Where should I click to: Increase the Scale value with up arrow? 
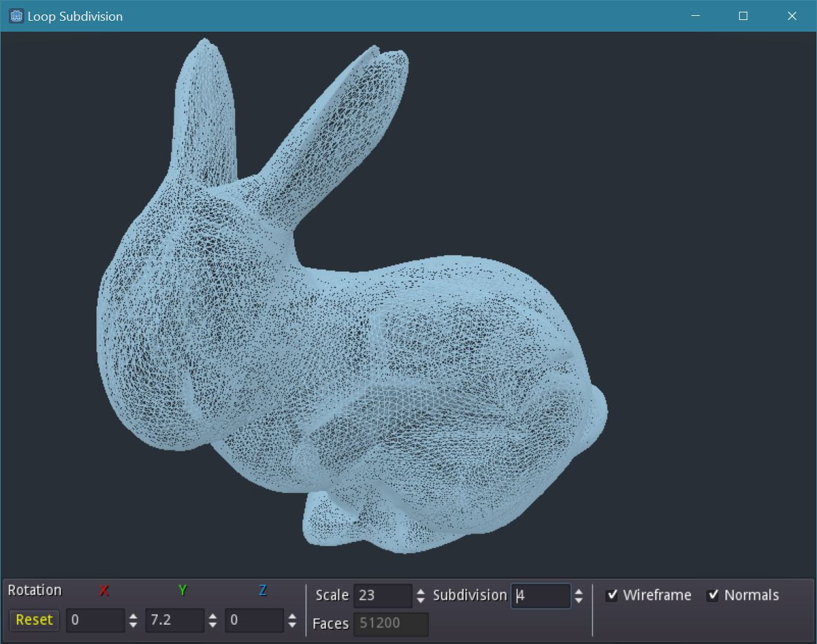[421, 592]
